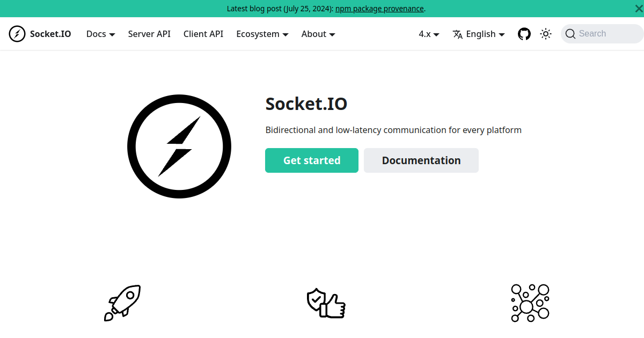Image resolution: width=644 pixels, height=338 pixels.
Task: Click the translate language icon
Action: pos(458,34)
